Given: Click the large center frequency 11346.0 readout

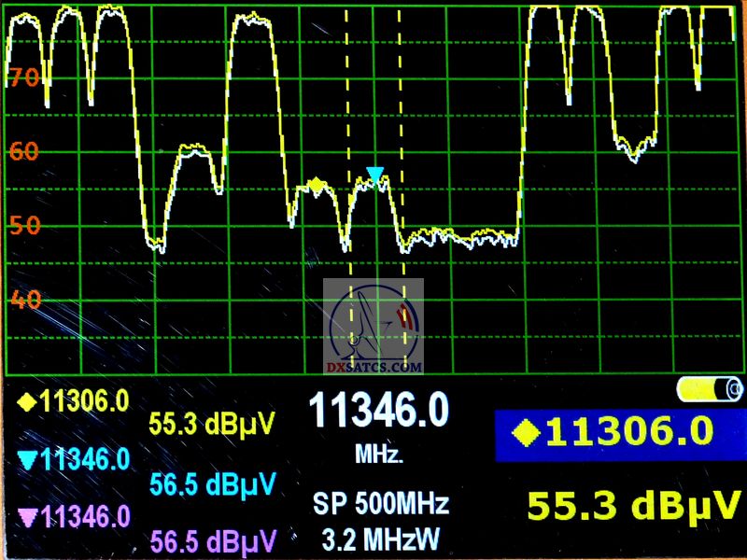Looking at the screenshot, I should (378, 411).
